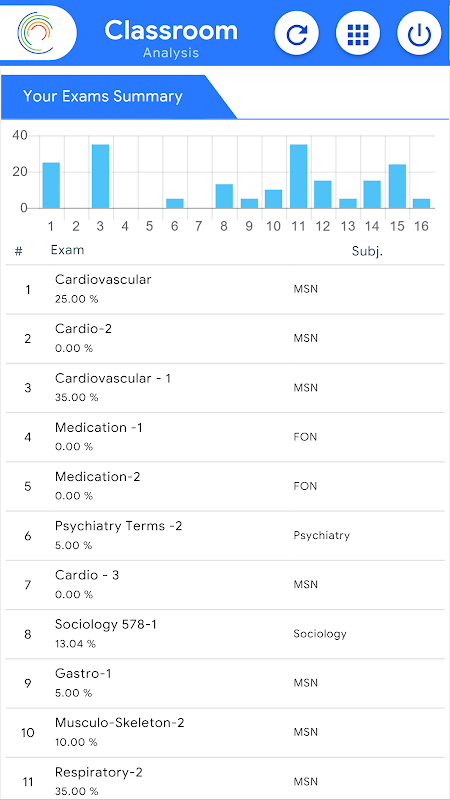Select the Cardiovascular - 1 exam

pos(225,388)
